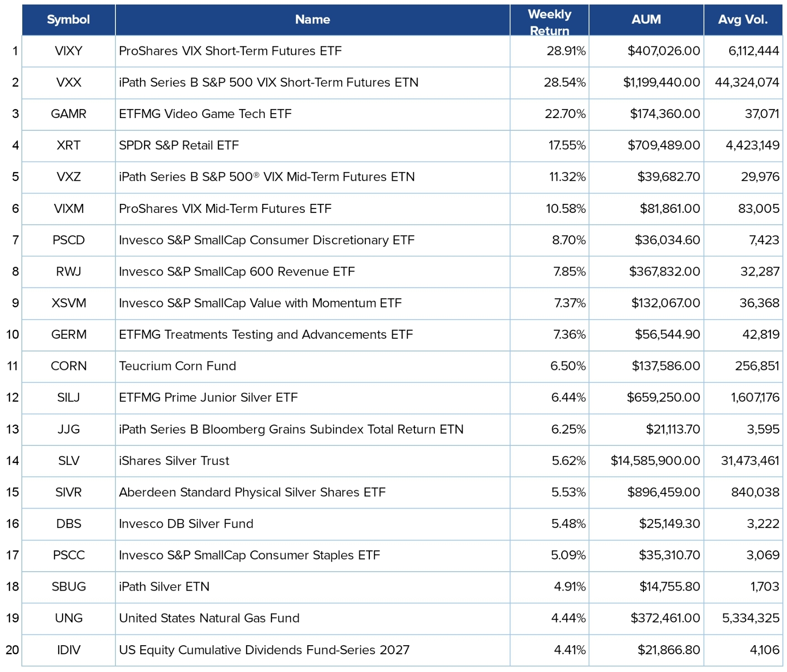Select the UNG symbol cell

pos(69,618)
